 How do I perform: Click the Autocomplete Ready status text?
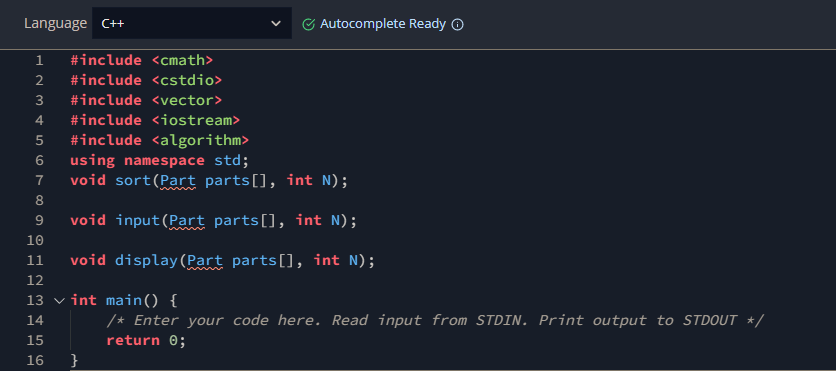coord(383,24)
